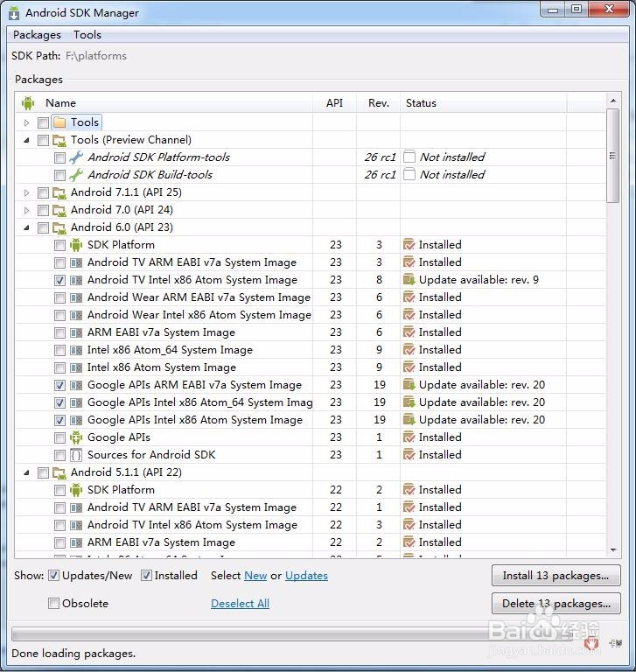This screenshot has width=636, height=672.
Task: Click the Deselect All link
Action: coord(240,604)
